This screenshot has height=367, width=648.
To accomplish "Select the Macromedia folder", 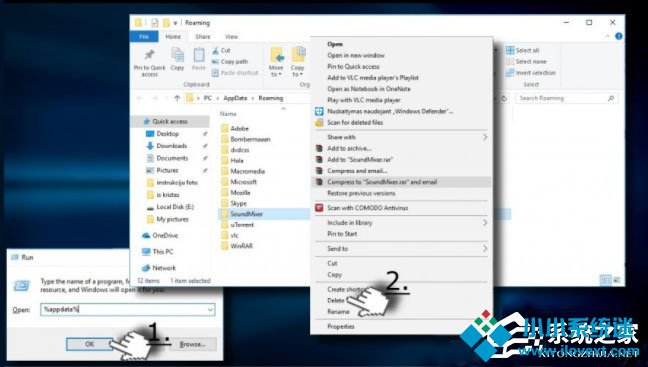I will pos(243,171).
